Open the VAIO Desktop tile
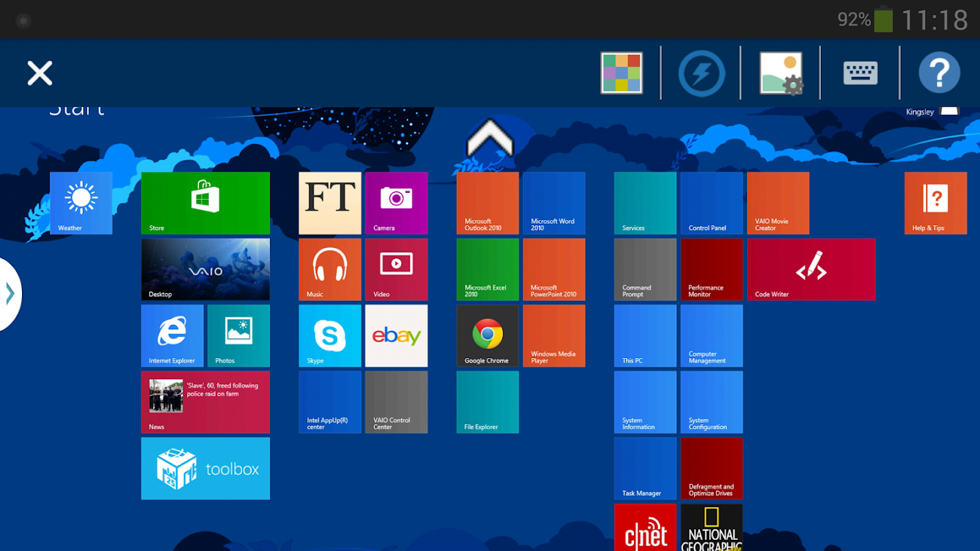The height and width of the screenshot is (551, 980). pyautogui.click(x=205, y=269)
